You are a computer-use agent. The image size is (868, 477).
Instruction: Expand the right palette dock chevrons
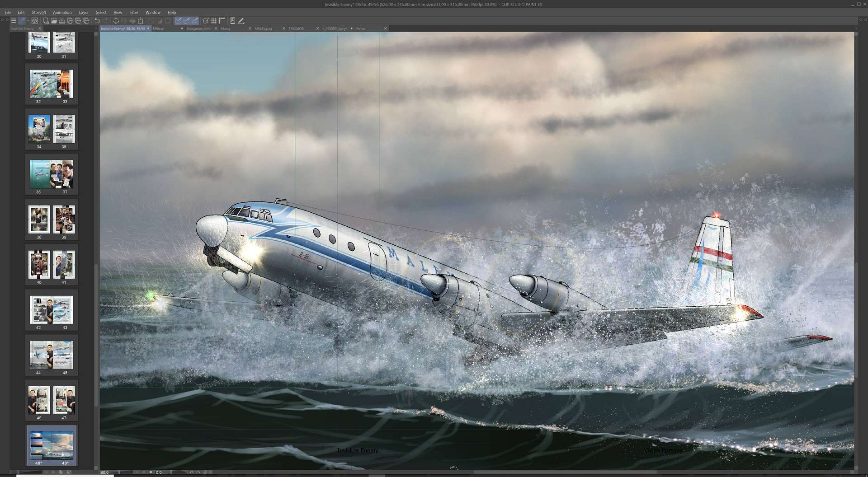click(863, 20)
